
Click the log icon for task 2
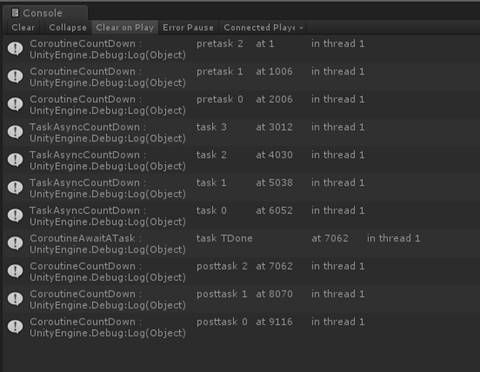(x=15, y=160)
